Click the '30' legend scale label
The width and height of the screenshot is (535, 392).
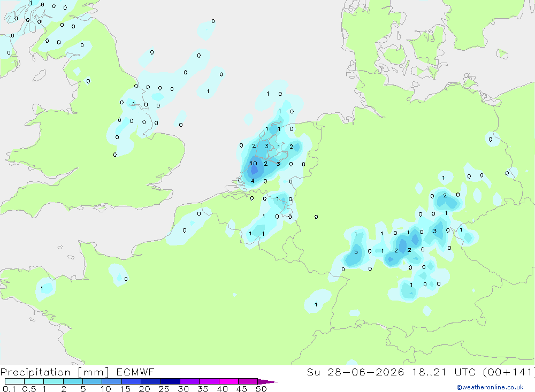[x=183, y=389]
